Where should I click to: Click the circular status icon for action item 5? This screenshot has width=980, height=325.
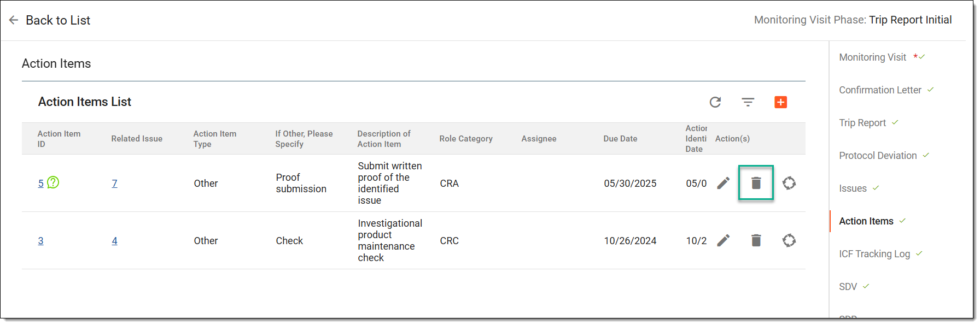coord(789,183)
